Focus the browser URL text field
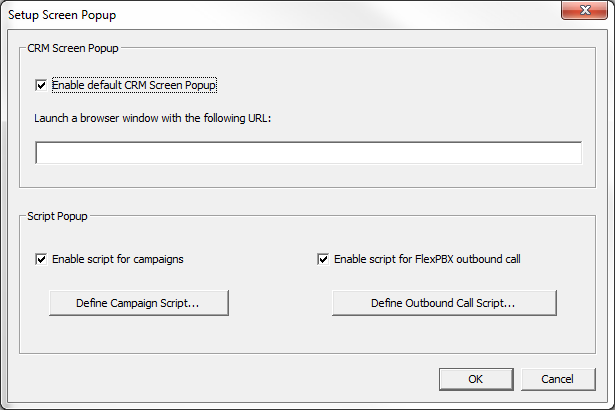This screenshot has width=615, height=410. click(308, 153)
